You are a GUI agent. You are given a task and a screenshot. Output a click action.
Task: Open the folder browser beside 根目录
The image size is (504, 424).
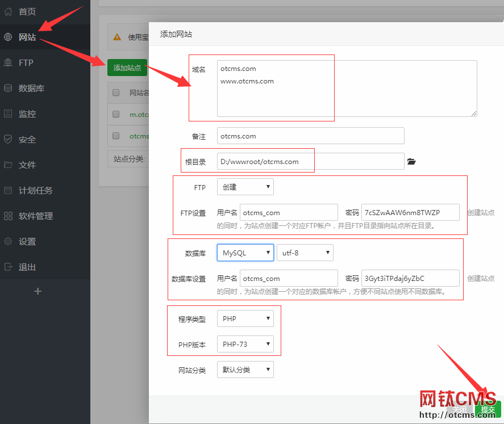coord(411,161)
